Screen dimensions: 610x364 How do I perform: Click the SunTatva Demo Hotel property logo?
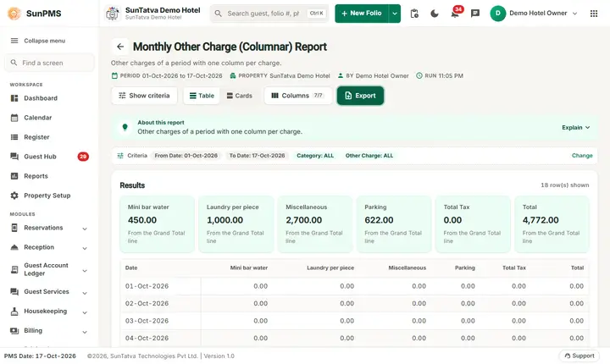[x=113, y=14]
